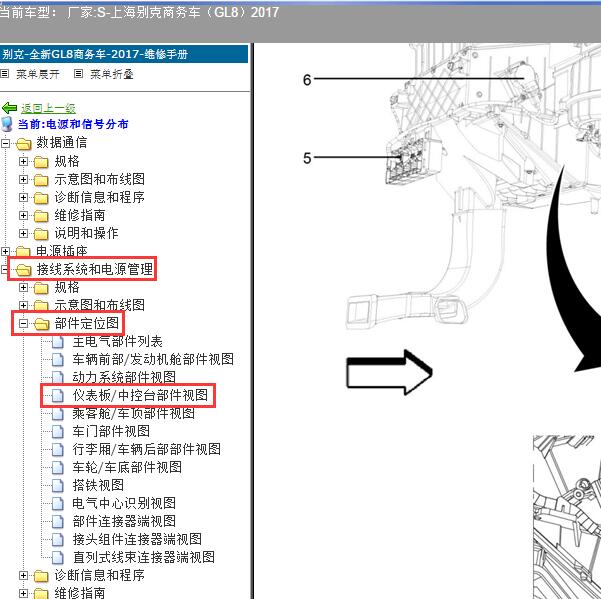The width and height of the screenshot is (601, 599).
Task: Open 车轮/车底部件视图 document
Action: pyautogui.click(x=127, y=467)
